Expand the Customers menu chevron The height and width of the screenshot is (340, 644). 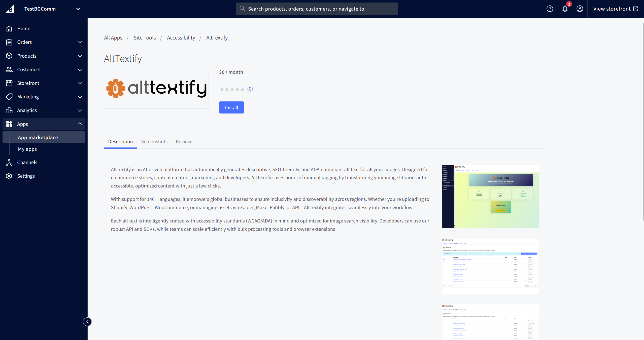(x=80, y=70)
